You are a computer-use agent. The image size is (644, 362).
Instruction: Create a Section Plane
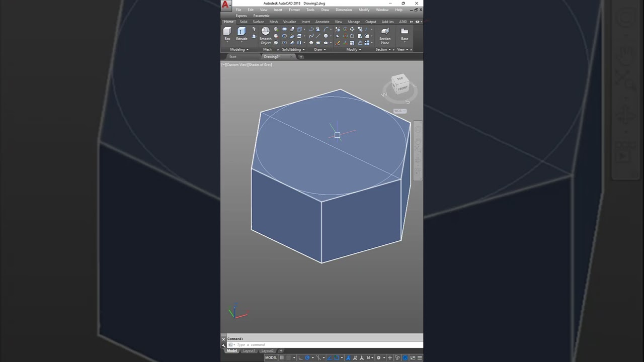point(385,35)
